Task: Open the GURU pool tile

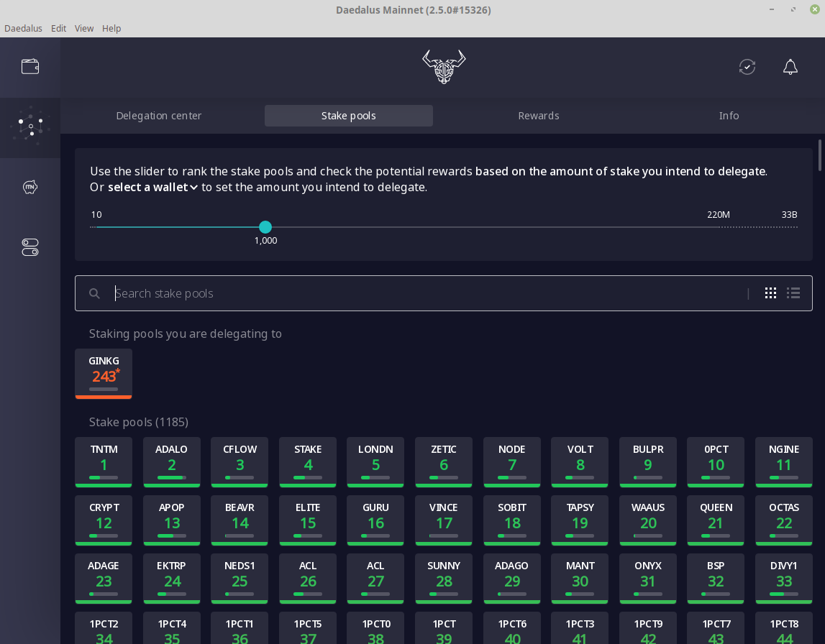Action: pyautogui.click(x=375, y=520)
